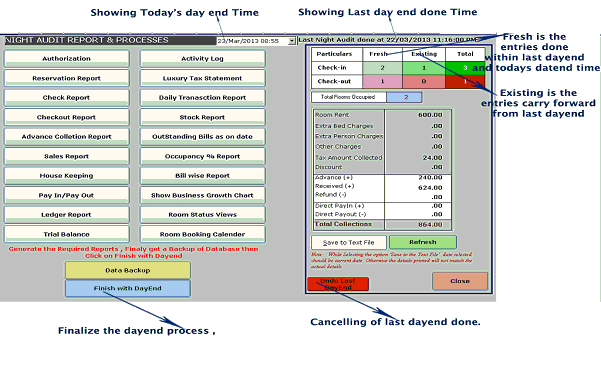The width and height of the screenshot is (601, 369).
Task: Open the Ledger Report
Action: (x=67, y=215)
